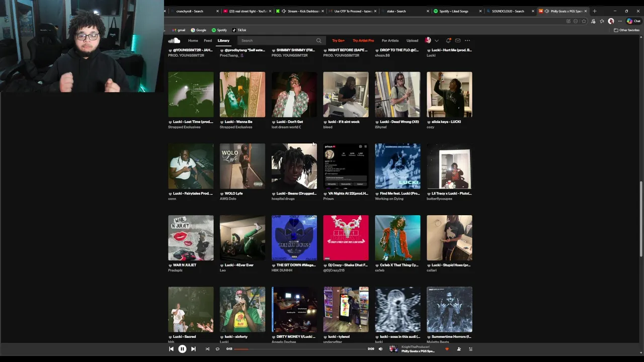Toggle like heart beside Lil Tracy x Lucki
Image resolution: width=644 pixels, height=362 pixels.
tap(429, 194)
